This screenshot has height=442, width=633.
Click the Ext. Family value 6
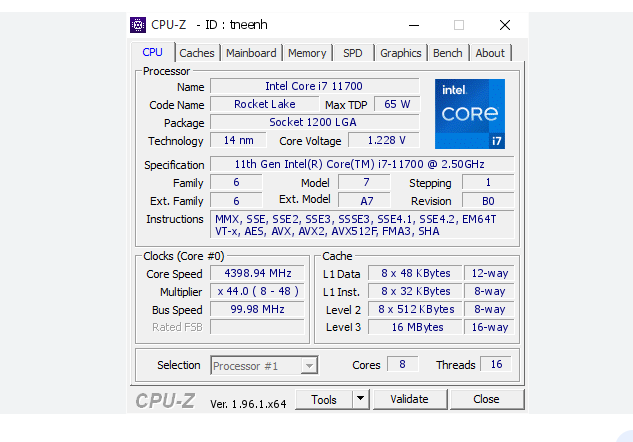click(x=236, y=201)
